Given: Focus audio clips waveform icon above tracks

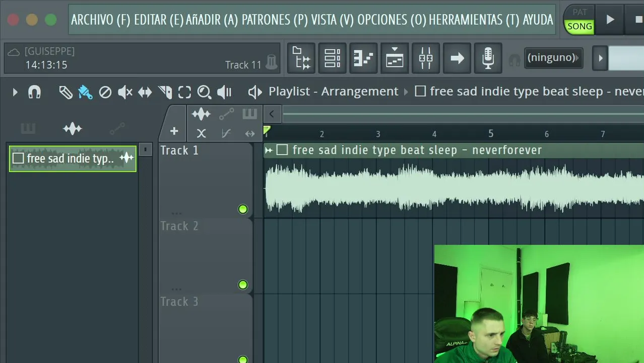Looking at the screenshot, I should pyautogui.click(x=201, y=114).
